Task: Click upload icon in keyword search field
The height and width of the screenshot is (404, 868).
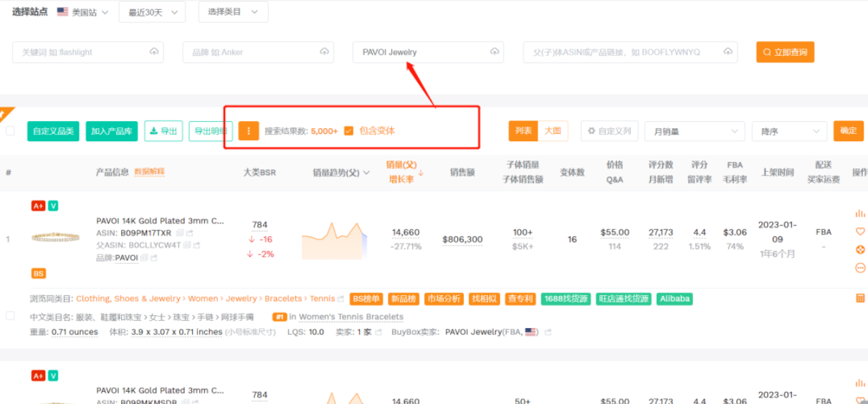Action: coord(154,52)
